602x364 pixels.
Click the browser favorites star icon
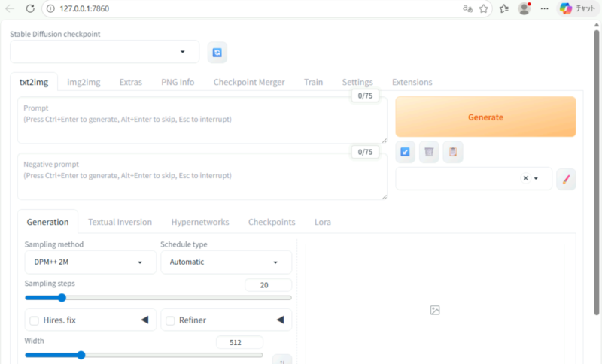484,8
